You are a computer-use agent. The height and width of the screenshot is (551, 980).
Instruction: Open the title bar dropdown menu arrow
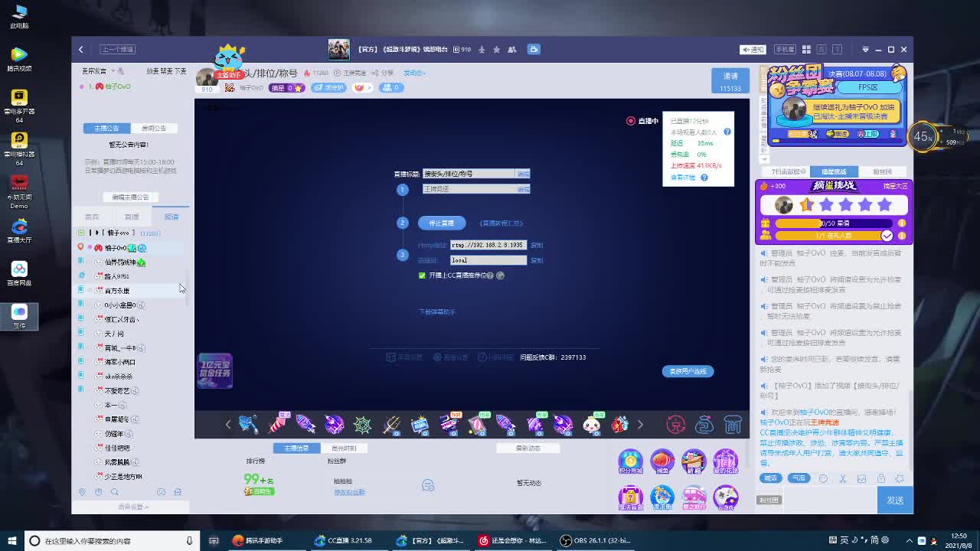[865, 49]
